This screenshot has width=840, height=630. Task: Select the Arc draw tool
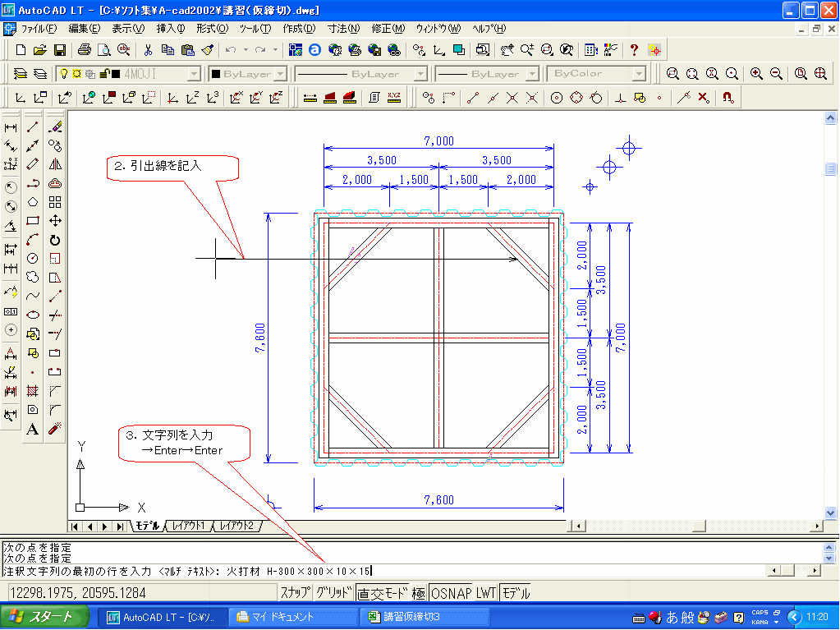[33, 240]
